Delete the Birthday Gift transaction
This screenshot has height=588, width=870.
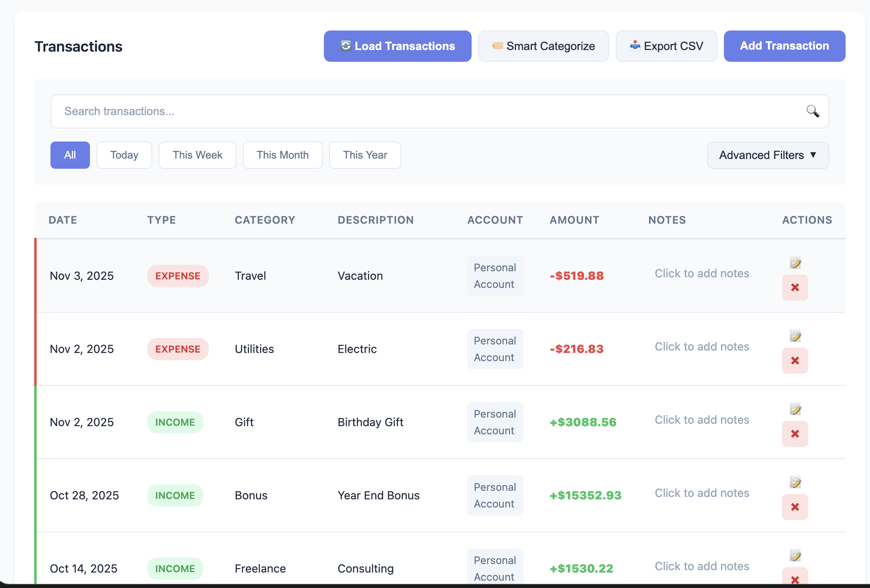tap(795, 434)
